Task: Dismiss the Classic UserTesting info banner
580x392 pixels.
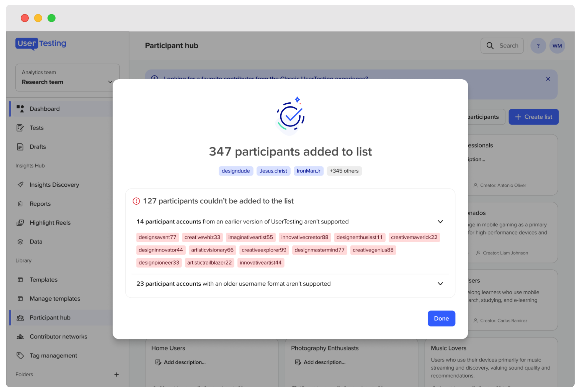Action: coord(548,79)
